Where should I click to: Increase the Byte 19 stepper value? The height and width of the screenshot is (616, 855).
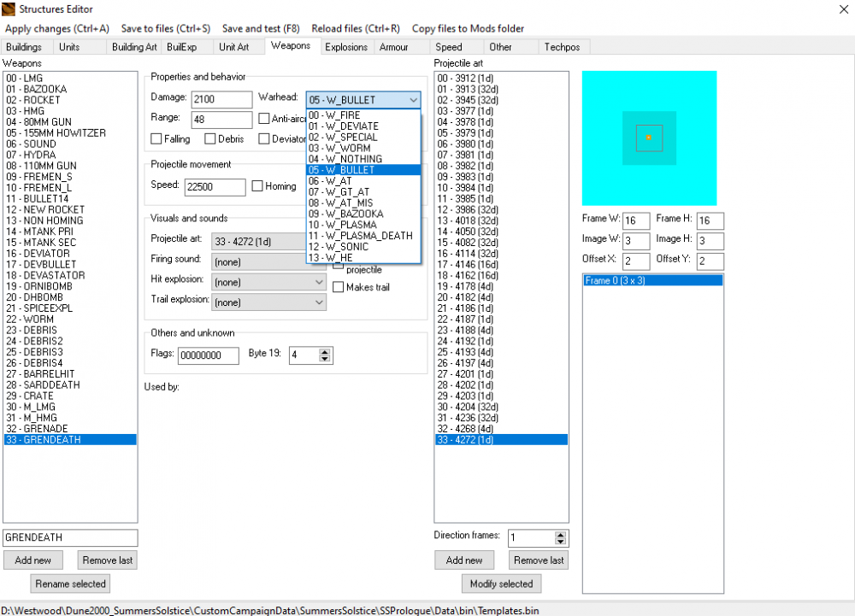[x=325, y=351]
